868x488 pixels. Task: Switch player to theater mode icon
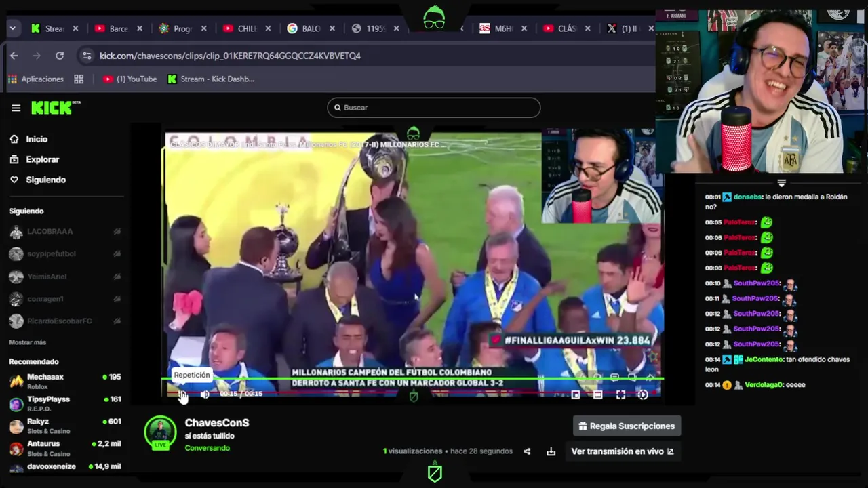[597, 394]
